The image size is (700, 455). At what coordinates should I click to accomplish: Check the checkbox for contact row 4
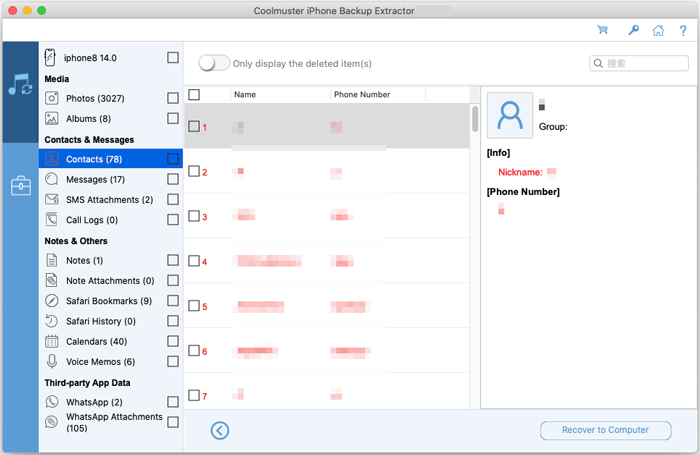pos(194,261)
